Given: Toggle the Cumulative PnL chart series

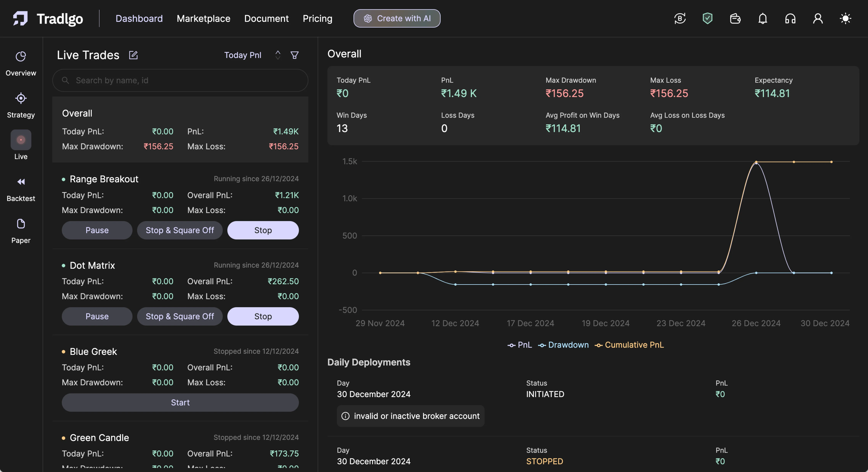Looking at the screenshot, I should point(629,345).
